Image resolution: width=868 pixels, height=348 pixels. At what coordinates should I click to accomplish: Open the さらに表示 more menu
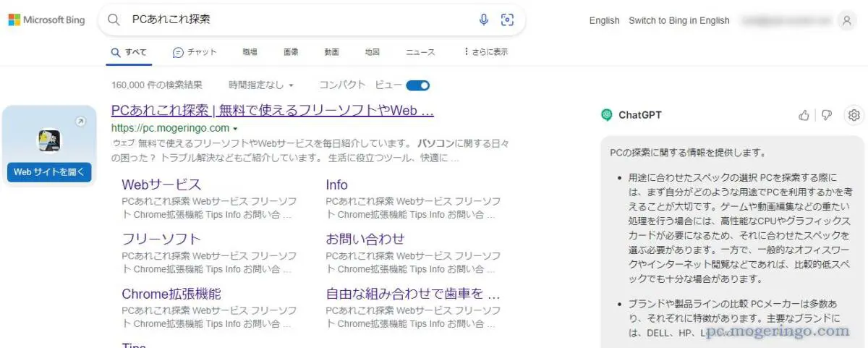(x=485, y=52)
